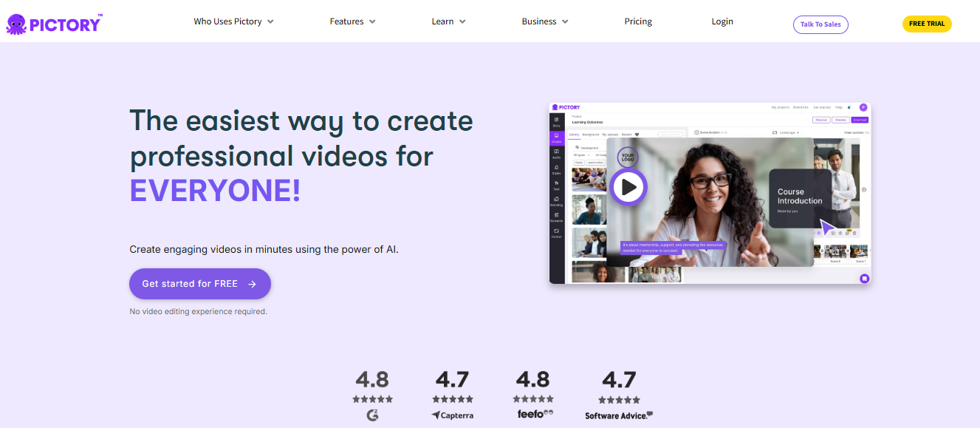Click the Pictory octopus logo
Viewport: 980px width, 428px height.
coord(54,24)
